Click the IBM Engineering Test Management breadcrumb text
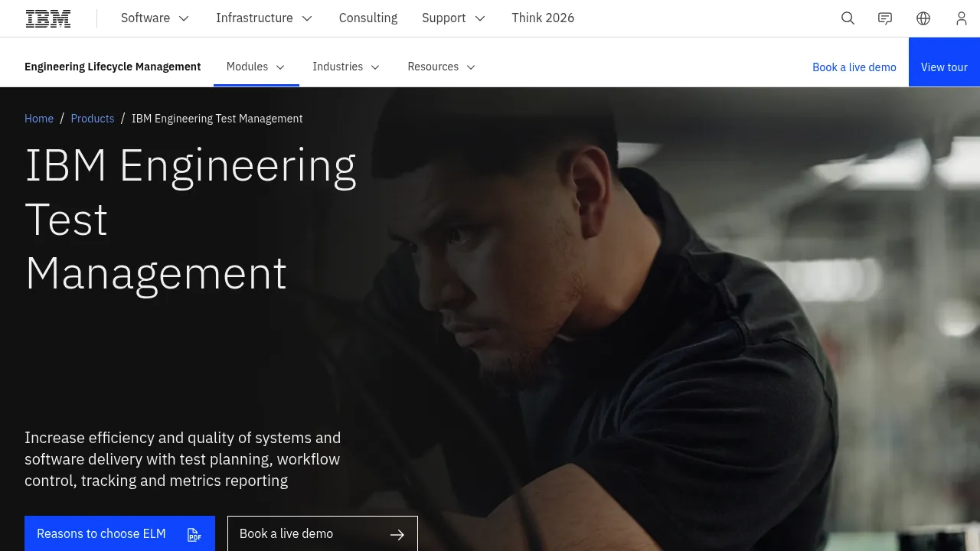Viewport: 980px width, 551px height. [x=217, y=119]
